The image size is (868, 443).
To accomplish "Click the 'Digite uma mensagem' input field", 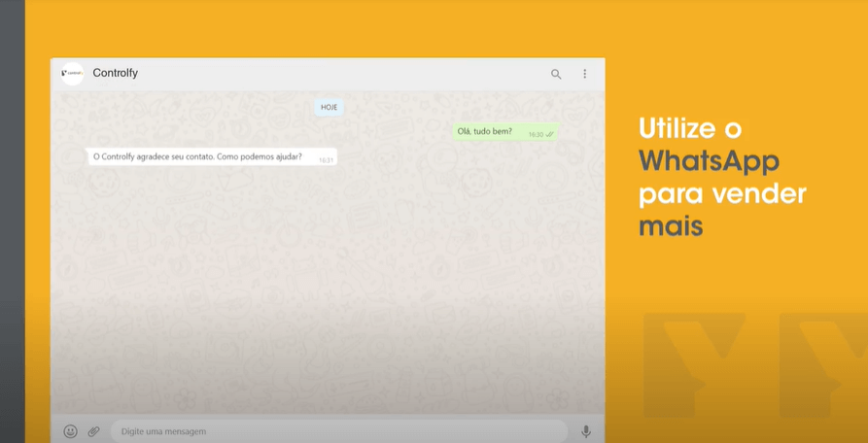I will (x=339, y=430).
